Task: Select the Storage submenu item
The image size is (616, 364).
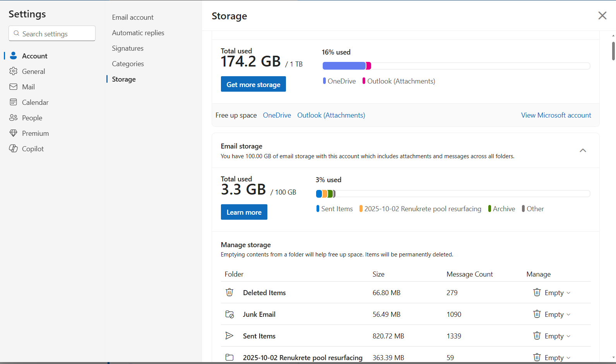Action: pyautogui.click(x=124, y=79)
